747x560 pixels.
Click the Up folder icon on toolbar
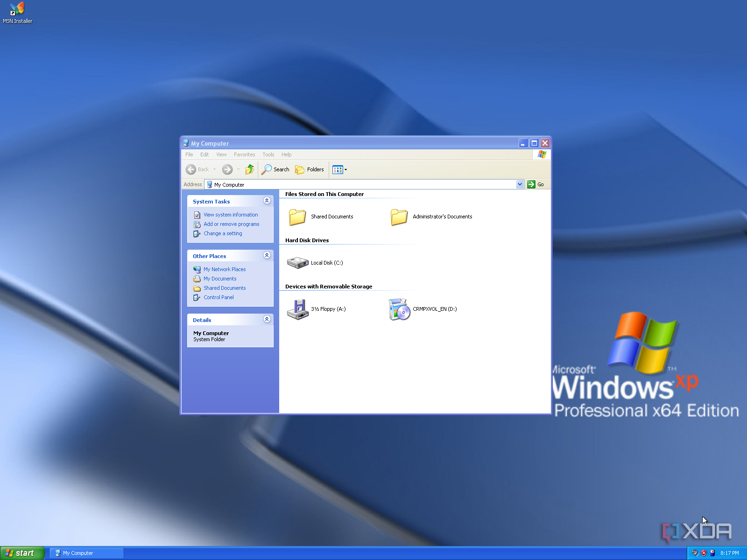[249, 169]
